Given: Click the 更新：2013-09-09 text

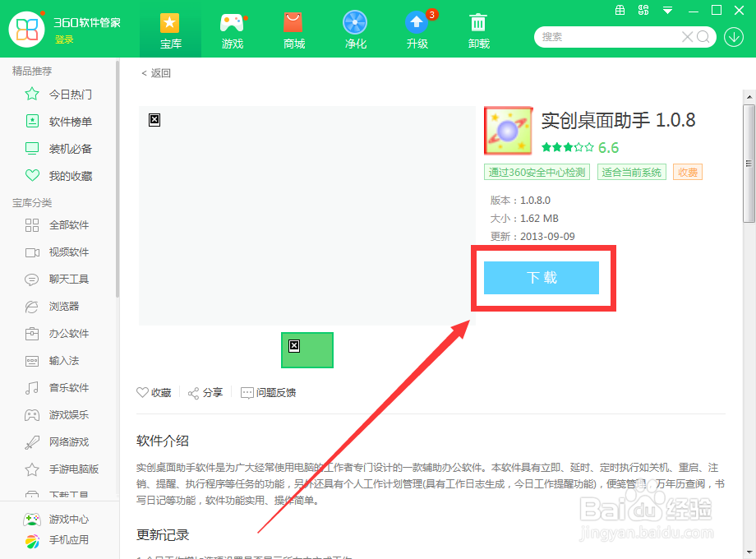Looking at the screenshot, I should (x=532, y=236).
